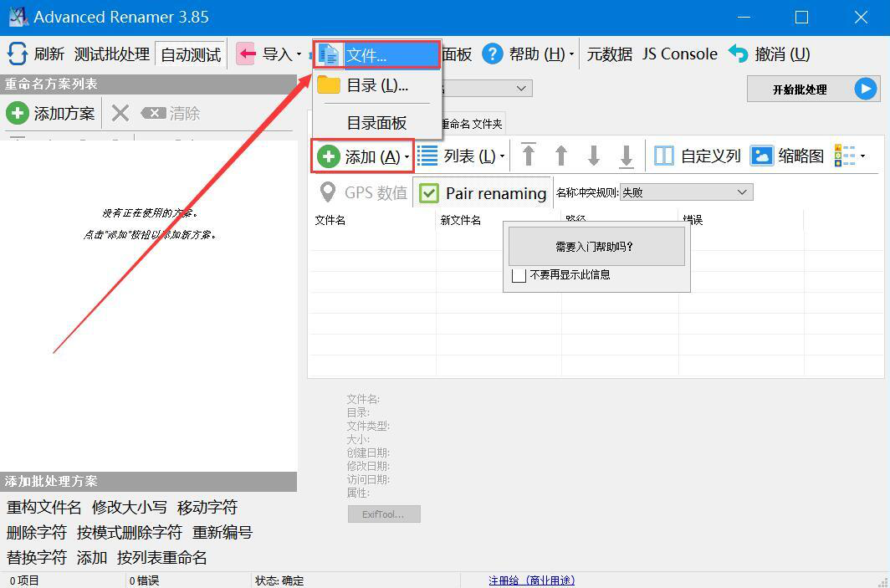Click move-to-bottom arrow icon

point(627,156)
